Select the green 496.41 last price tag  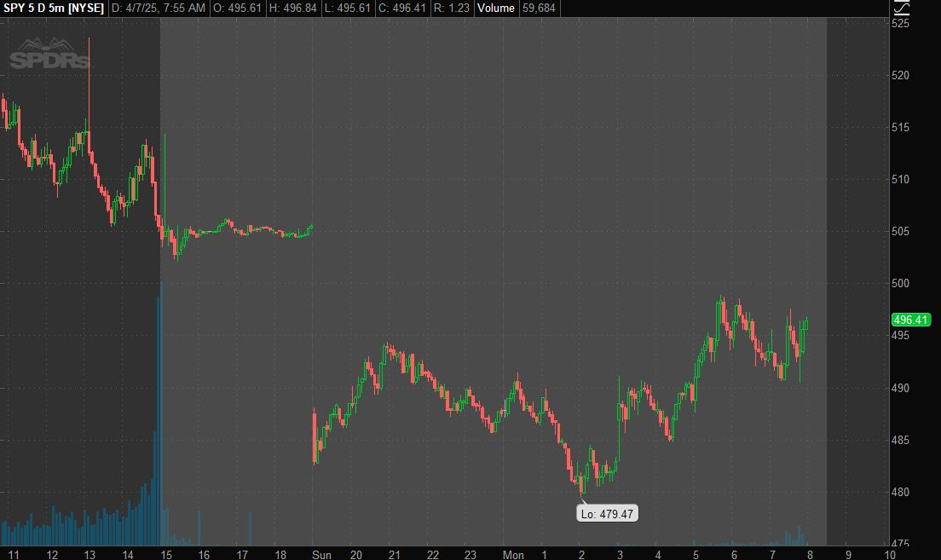click(910, 320)
